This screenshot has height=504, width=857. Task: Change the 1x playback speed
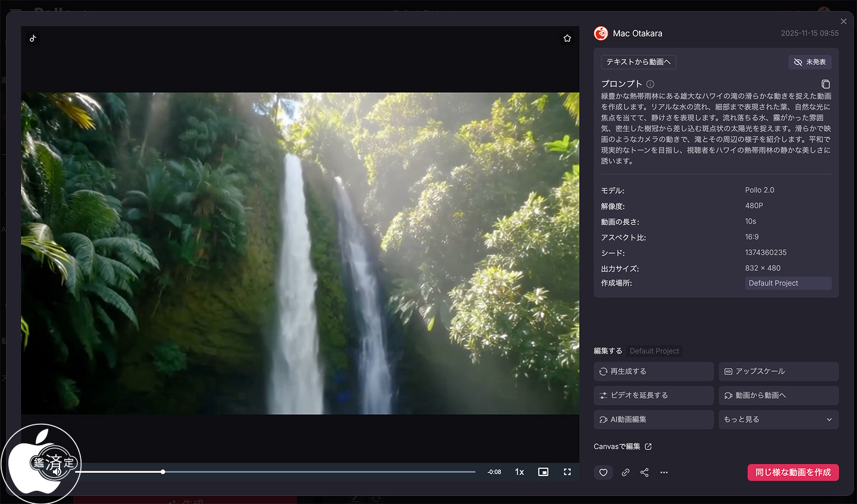point(520,472)
